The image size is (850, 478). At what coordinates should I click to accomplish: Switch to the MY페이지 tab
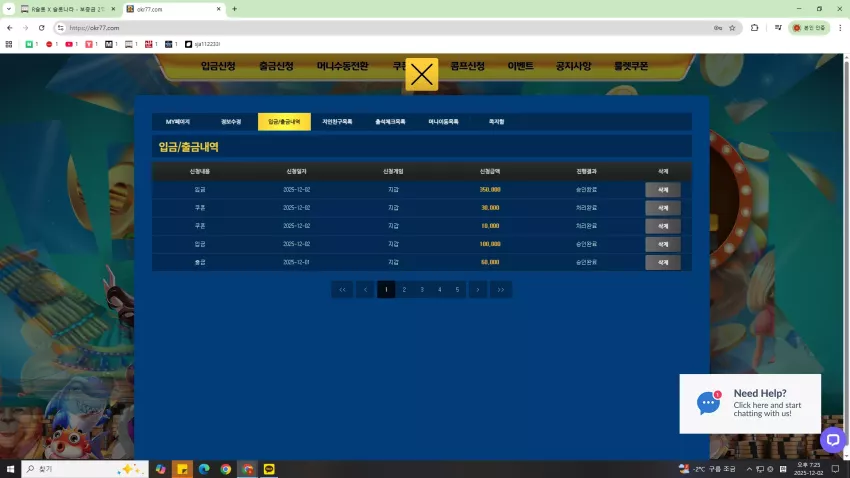click(x=178, y=122)
